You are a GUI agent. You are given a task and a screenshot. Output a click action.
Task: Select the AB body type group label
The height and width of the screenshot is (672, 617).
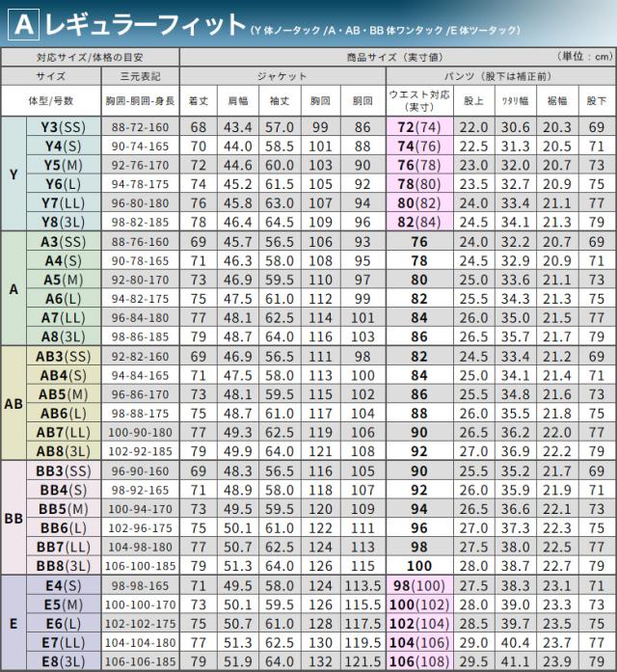(13, 404)
